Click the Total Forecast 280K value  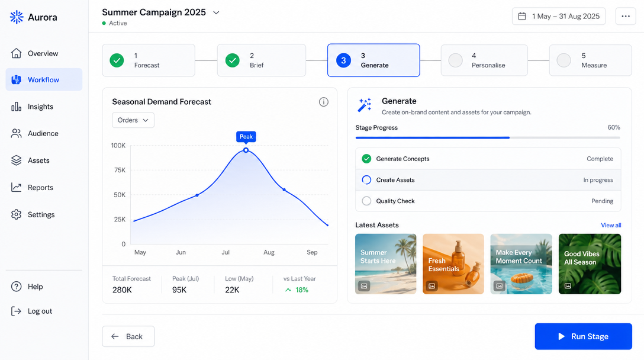point(122,290)
